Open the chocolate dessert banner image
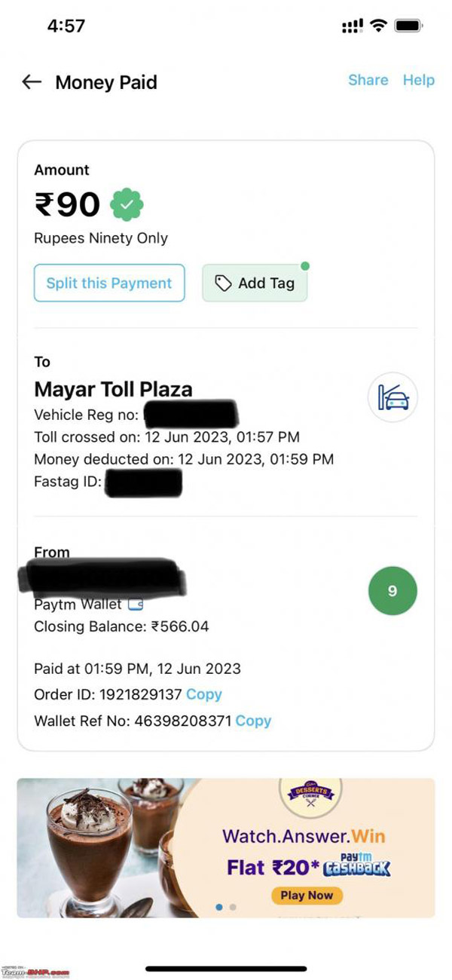The image size is (452, 980). tap(98, 848)
